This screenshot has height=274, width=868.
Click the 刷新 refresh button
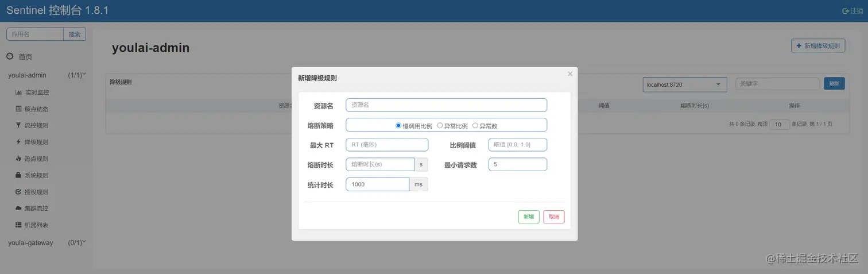tap(834, 84)
